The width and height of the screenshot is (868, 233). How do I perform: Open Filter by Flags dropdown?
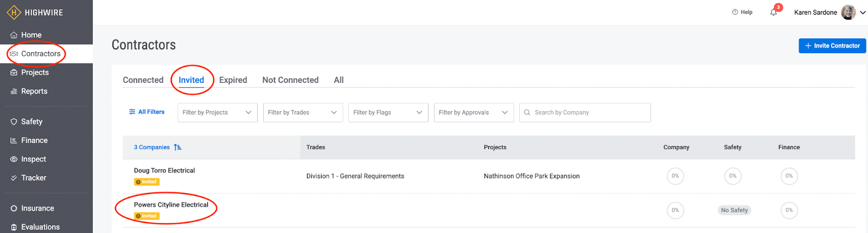[x=388, y=112]
